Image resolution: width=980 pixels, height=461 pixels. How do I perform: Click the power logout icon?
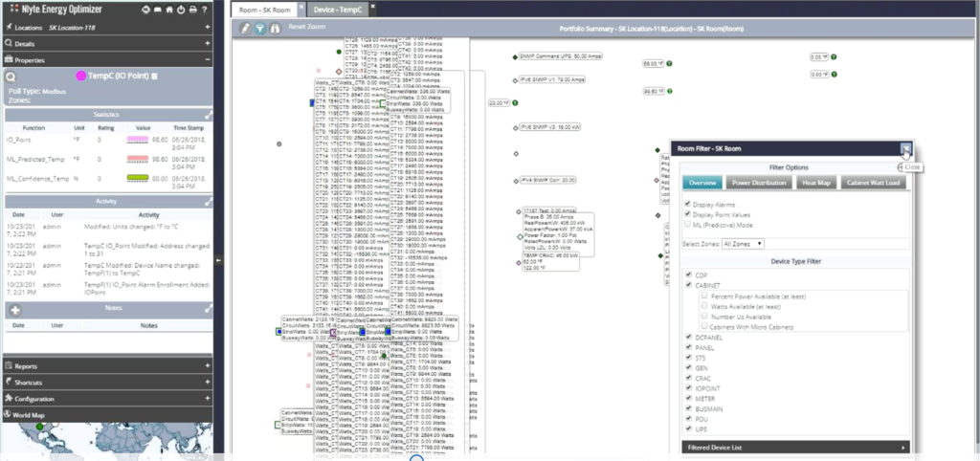tap(181, 10)
